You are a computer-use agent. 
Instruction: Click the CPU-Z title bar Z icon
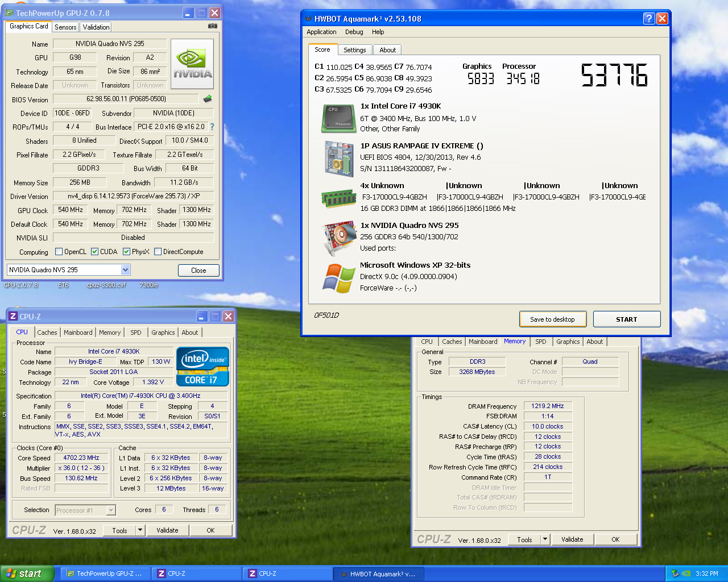click(x=13, y=316)
